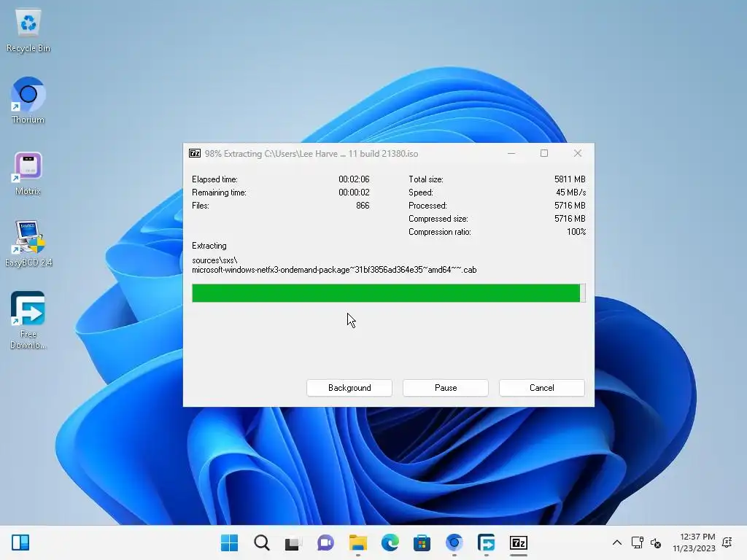Click the 'Remaining time:' label
The image size is (747, 560).
[x=219, y=192]
